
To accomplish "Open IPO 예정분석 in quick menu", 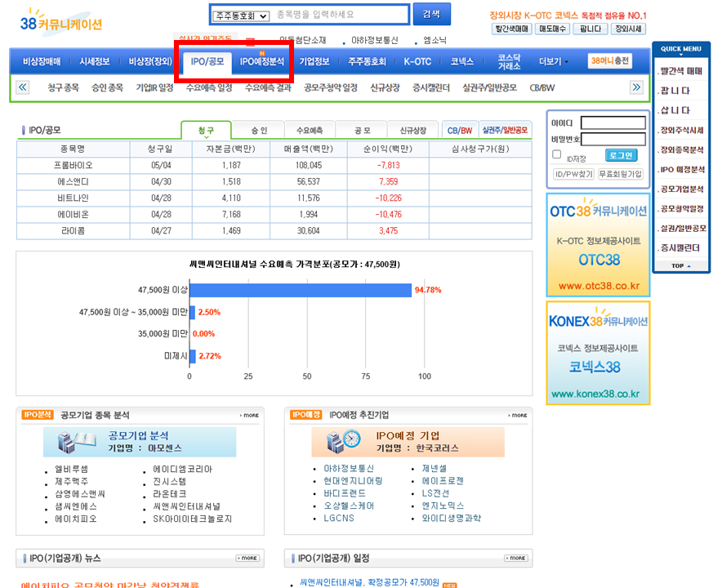I will pyautogui.click(x=682, y=169).
